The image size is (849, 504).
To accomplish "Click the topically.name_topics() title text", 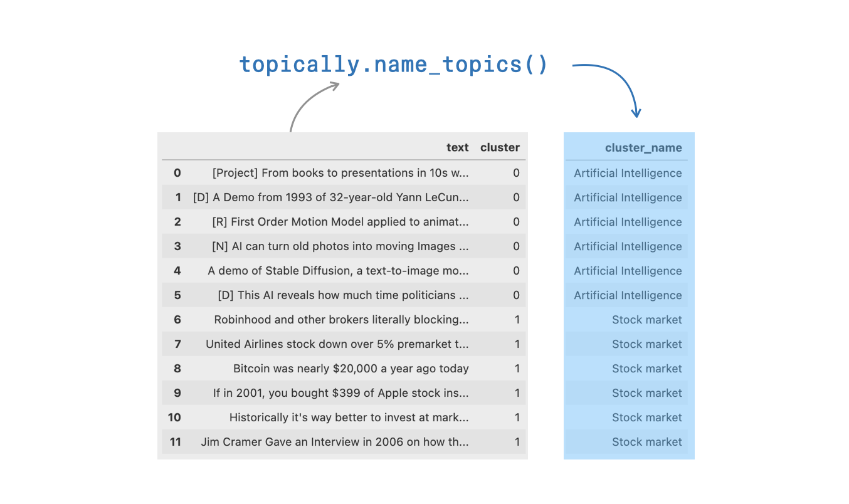I will coord(394,65).
